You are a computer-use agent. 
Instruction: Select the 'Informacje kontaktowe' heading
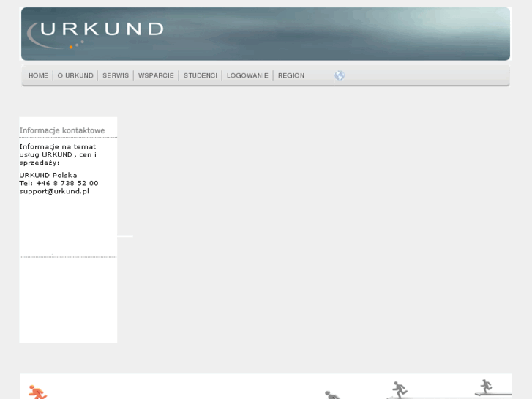click(62, 130)
